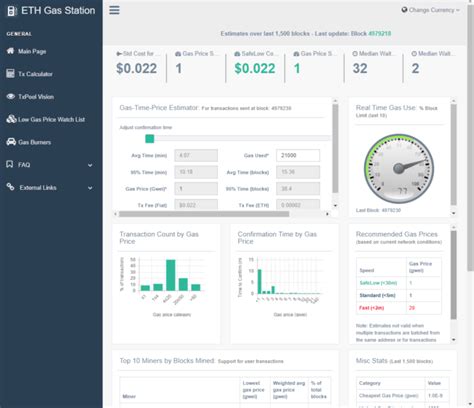Click the Tx Fee (ETH) field
This screenshot has height=408, width=474.
coord(298,205)
